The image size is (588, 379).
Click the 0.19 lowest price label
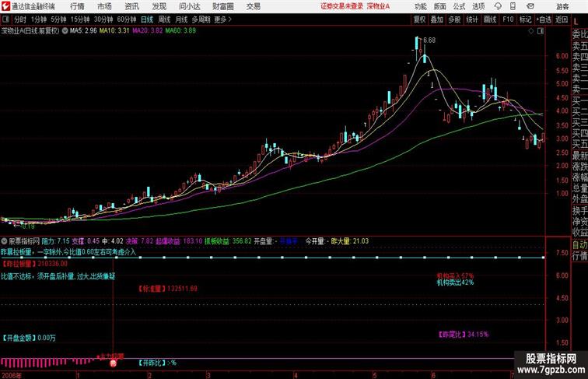28,226
